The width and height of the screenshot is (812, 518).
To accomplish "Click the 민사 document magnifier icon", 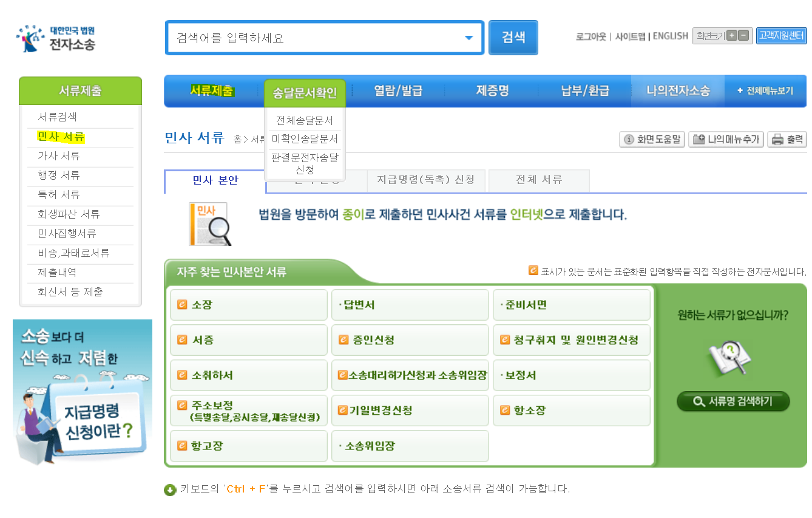I will pyautogui.click(x=211, y=224).
